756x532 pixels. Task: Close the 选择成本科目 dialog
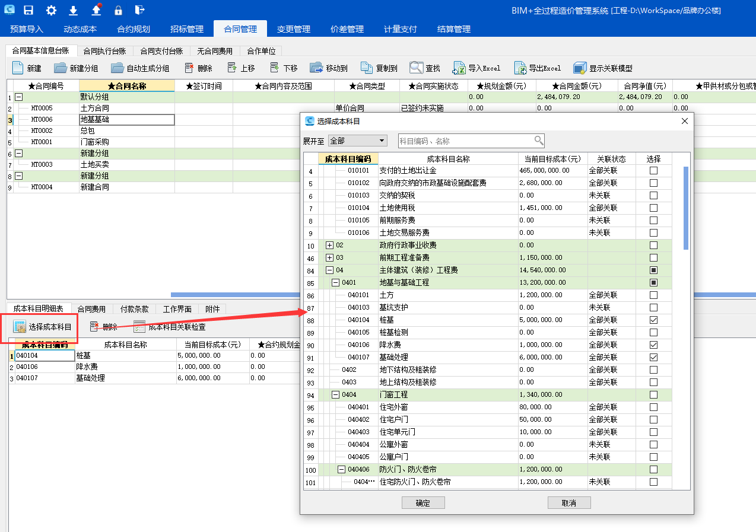(684, 121)
